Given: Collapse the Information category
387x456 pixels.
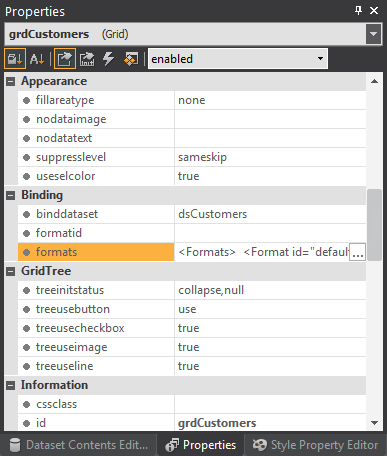Looking at the screenshot, I should 11,385.
